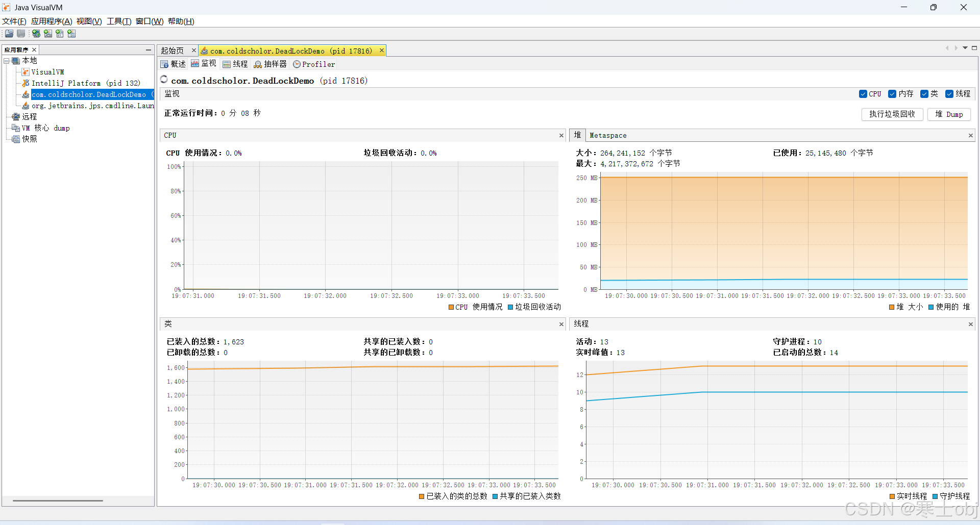Click the Java cup icon of DeadLockDemo node

pos(26,94)
